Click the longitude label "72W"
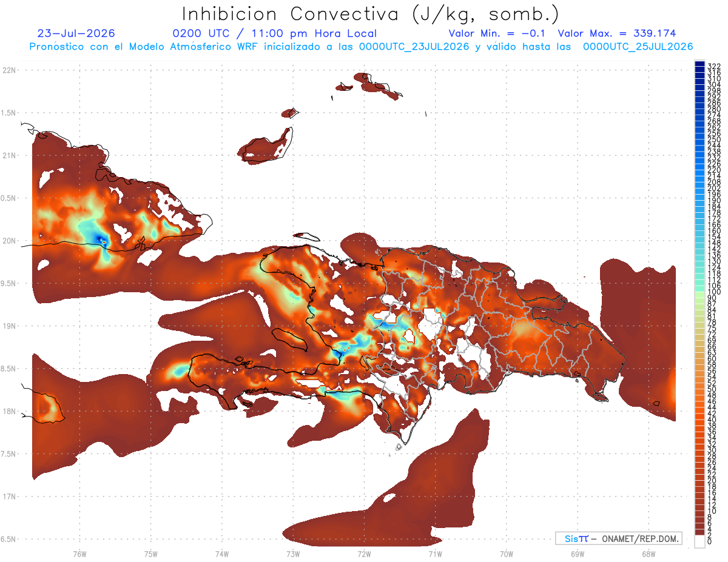The image size is (728, 562). tap(364, 554)
